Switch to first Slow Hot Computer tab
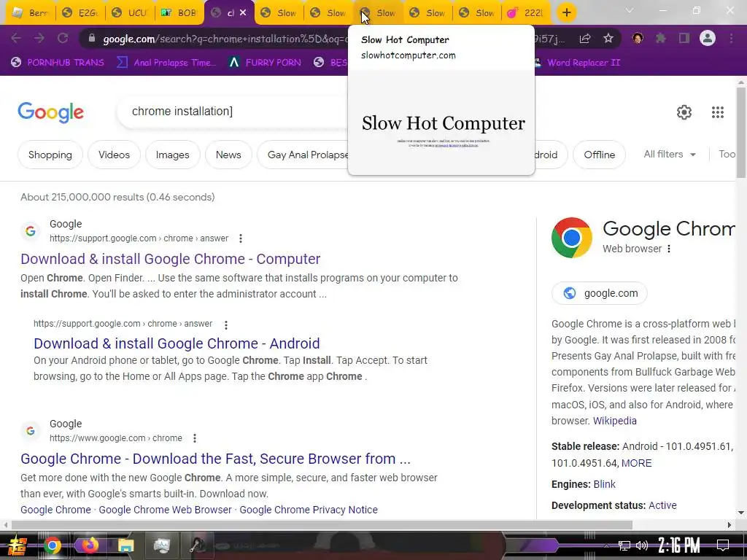Image resolution: width=747 pixels, height=560 pixels. pyautogui.click(x=279, y=13)
